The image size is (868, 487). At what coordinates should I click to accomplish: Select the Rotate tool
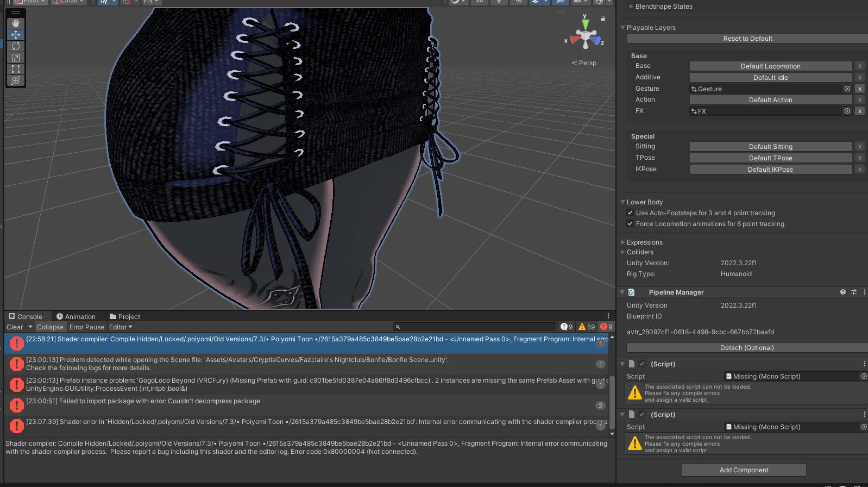click(16, 46)
